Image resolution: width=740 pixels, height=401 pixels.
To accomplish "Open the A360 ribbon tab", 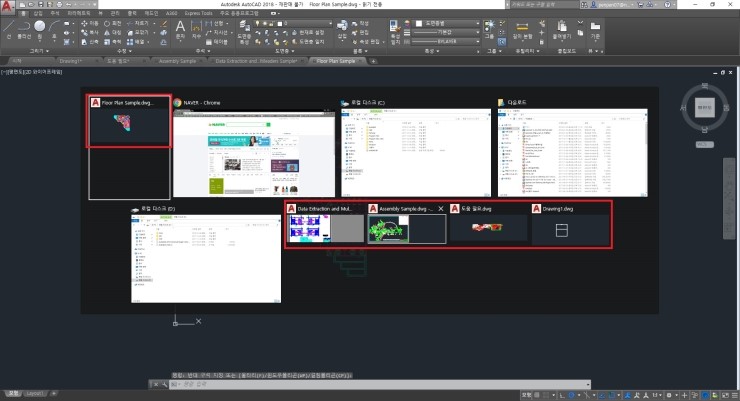I will tap(171, 13).
